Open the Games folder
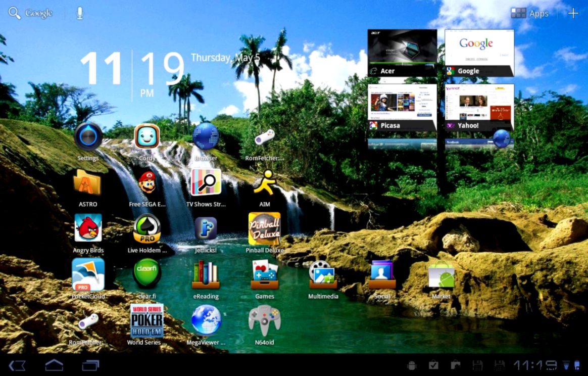This screenshot has height=376, width=588. point(265,276)
